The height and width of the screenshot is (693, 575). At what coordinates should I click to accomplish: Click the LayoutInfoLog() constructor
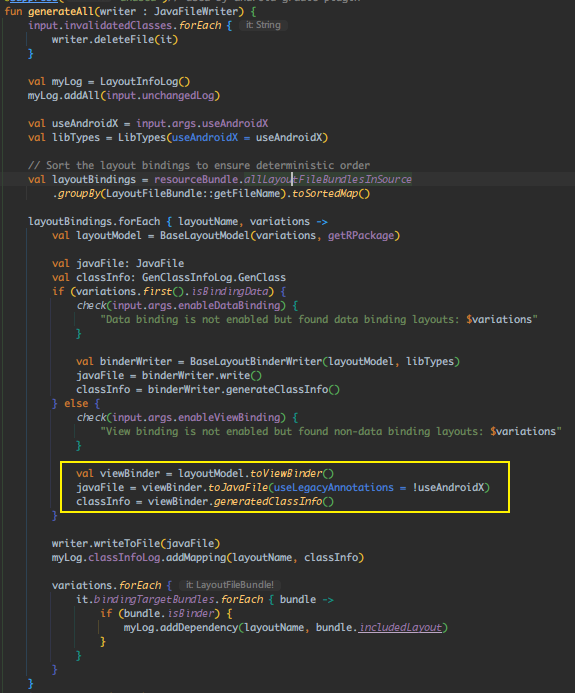click(145, 81)
